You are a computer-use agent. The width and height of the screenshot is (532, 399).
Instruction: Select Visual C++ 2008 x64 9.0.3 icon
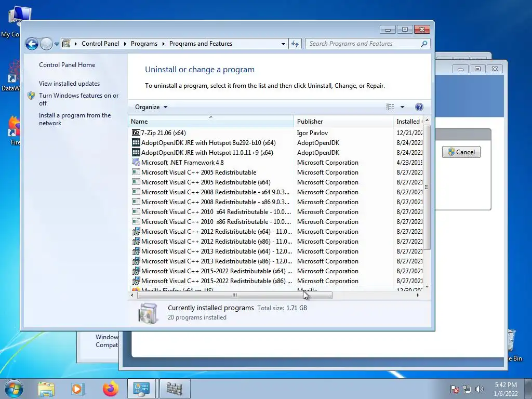tap(136, 192)
